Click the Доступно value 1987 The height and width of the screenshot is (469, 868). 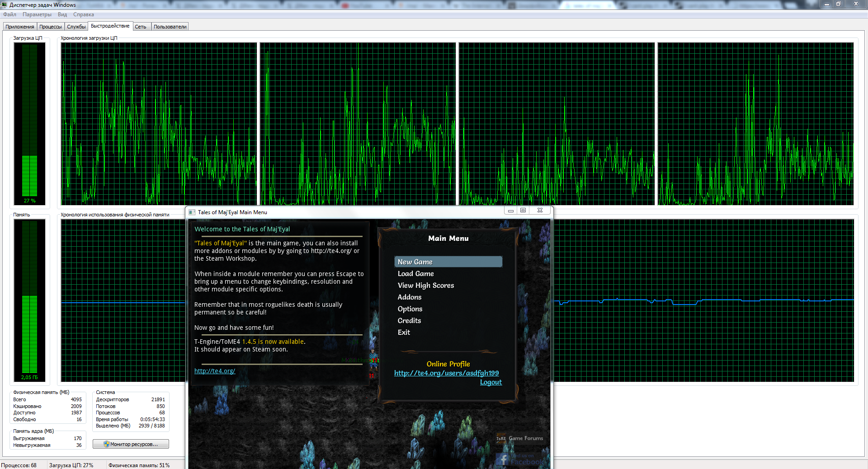point(76,413)
